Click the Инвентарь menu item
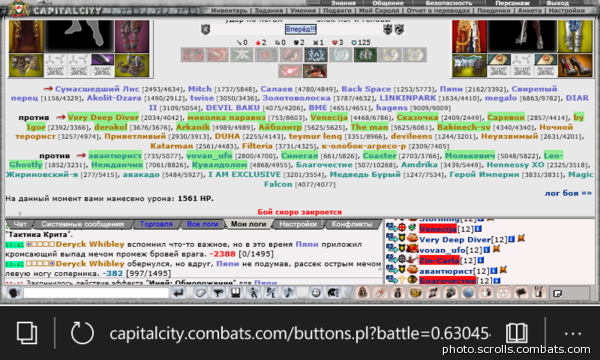Image resolution: width=600 pixels, height=360 pixels. click(x=229, y=11)
